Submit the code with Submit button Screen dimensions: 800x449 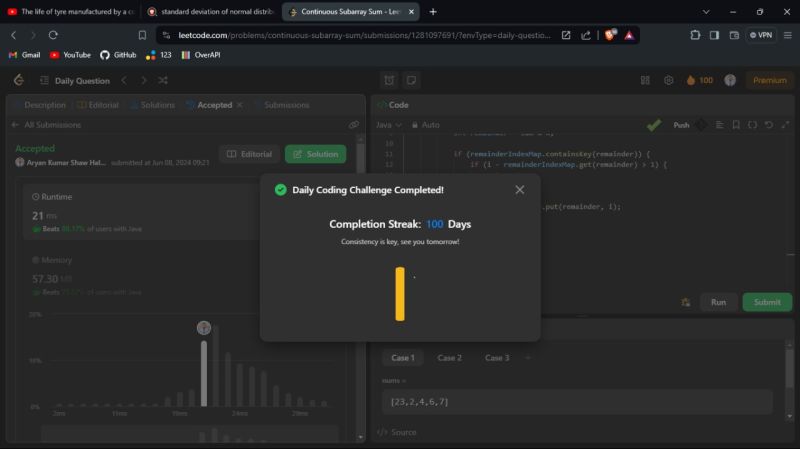coord(767,302)
